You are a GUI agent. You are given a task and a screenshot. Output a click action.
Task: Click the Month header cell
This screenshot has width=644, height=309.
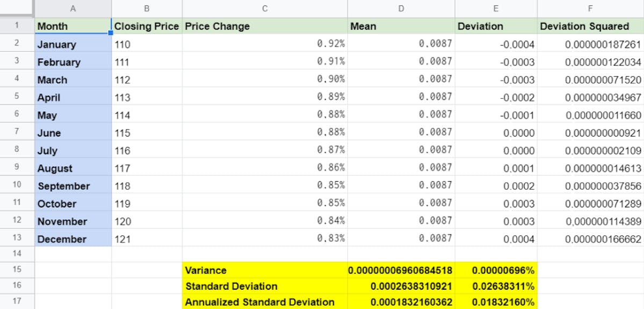point(73,26)
